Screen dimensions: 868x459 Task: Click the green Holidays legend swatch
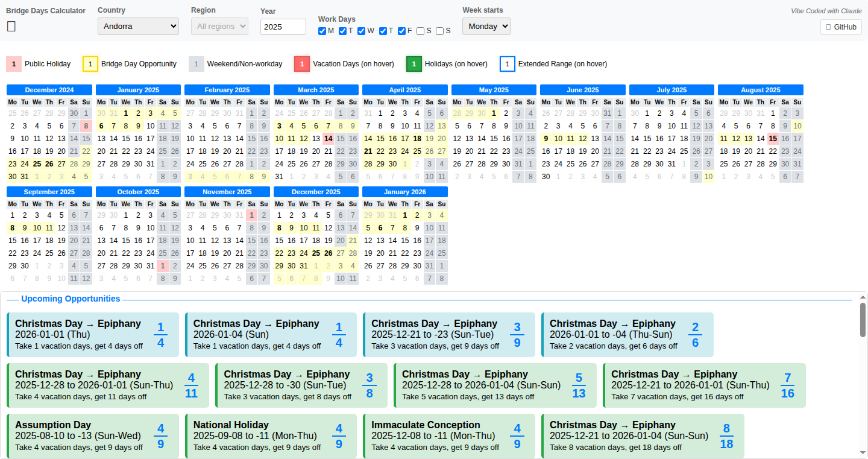[414, 64]
